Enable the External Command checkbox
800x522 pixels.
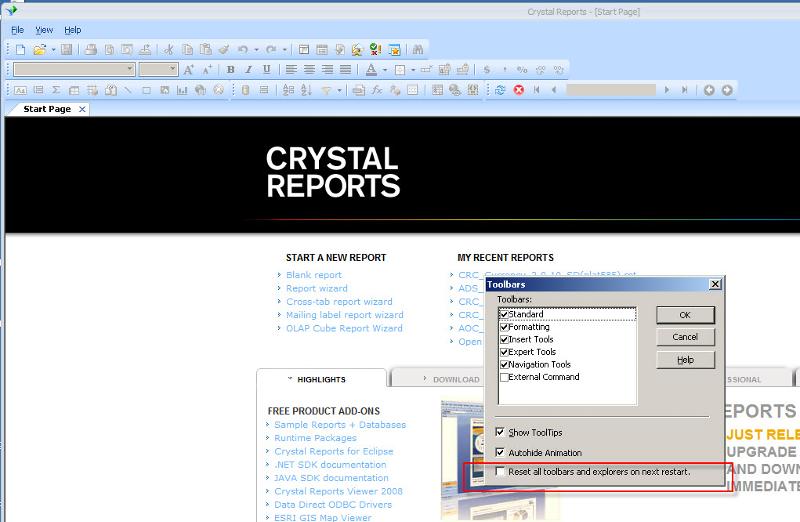504,377
